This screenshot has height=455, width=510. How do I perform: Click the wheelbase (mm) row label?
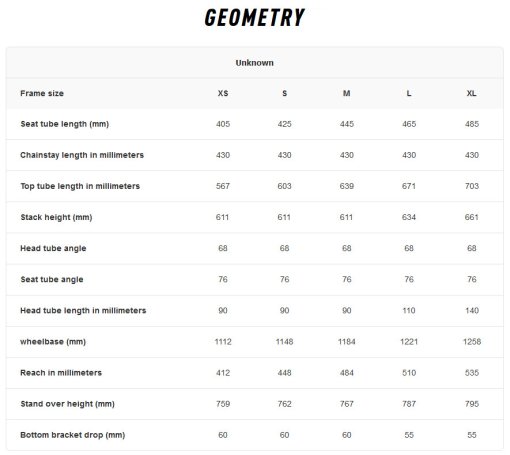[x=53, y=342]
